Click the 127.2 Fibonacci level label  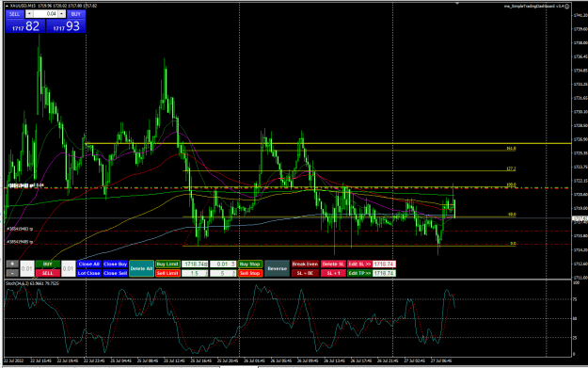click(511, 168)
